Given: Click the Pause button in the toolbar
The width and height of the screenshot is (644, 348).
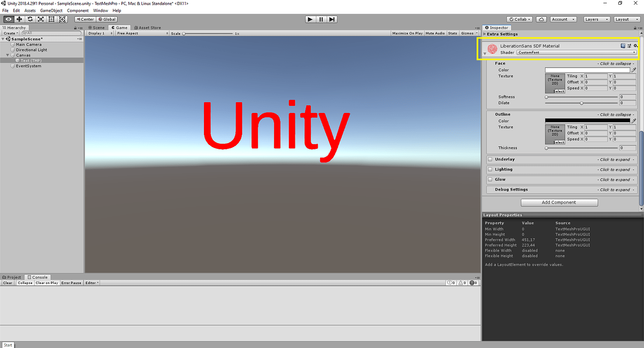Looking at the screenshot, I should pos(321,19).
